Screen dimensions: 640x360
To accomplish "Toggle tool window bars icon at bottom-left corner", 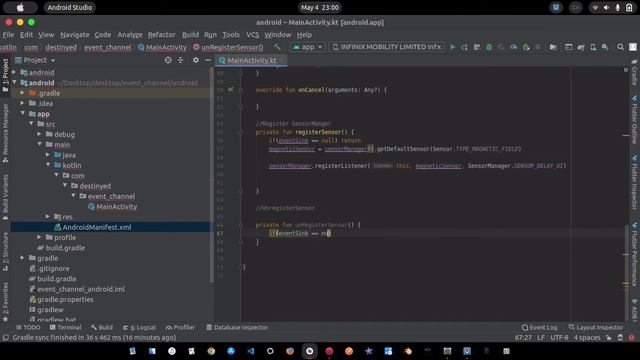I will click(5, 338).
